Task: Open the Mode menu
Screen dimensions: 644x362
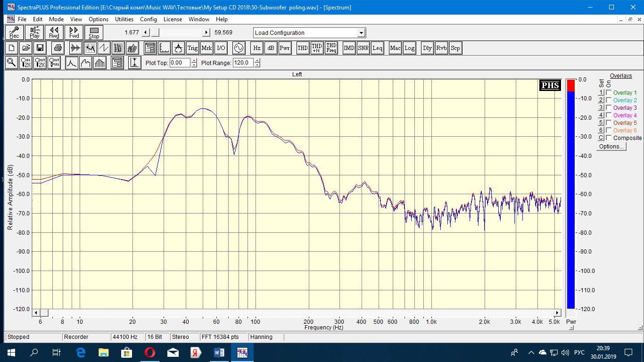Action: coord(56,19)
